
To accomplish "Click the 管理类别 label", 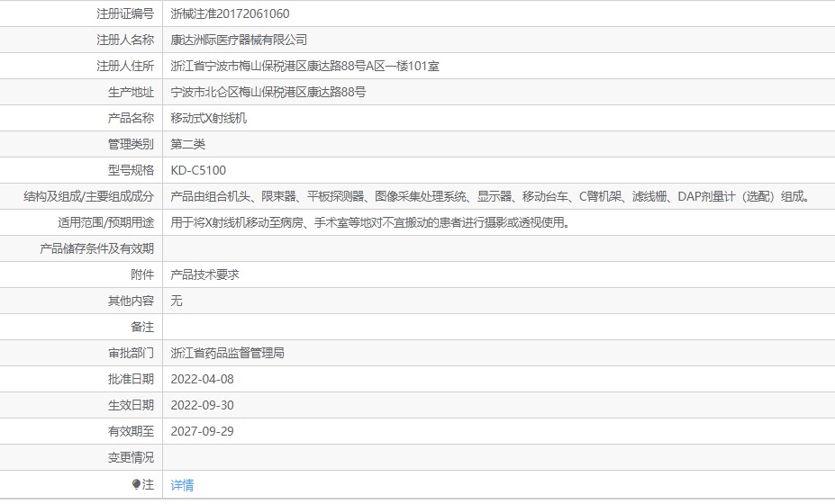I will pos(131,144).
